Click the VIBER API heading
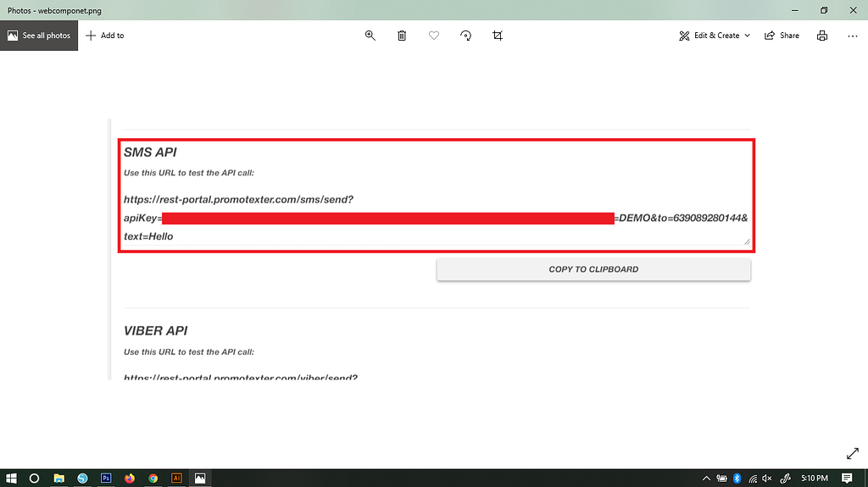868x487 pixels. 156,331
